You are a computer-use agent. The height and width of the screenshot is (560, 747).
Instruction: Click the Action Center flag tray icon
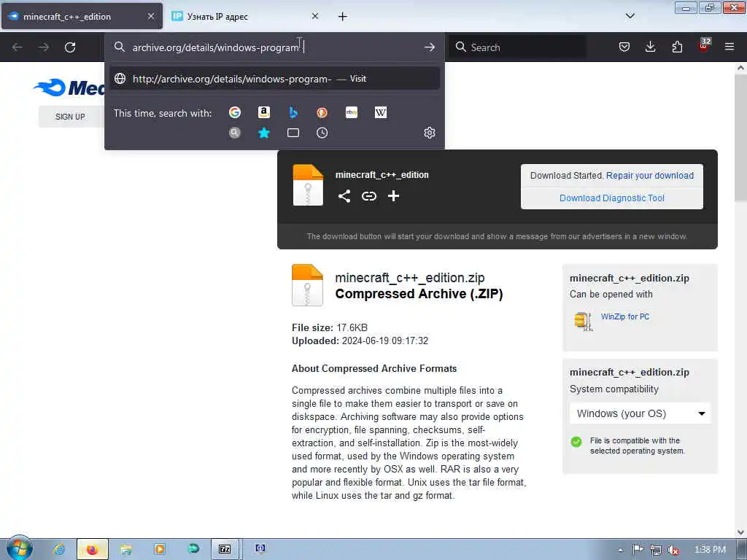pos(638,550)
